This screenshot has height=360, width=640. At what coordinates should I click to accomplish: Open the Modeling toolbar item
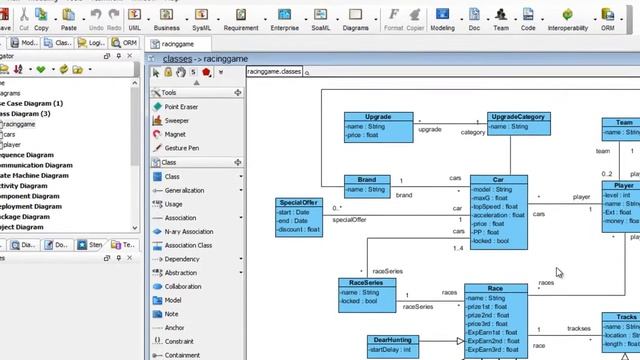(442, 19)
